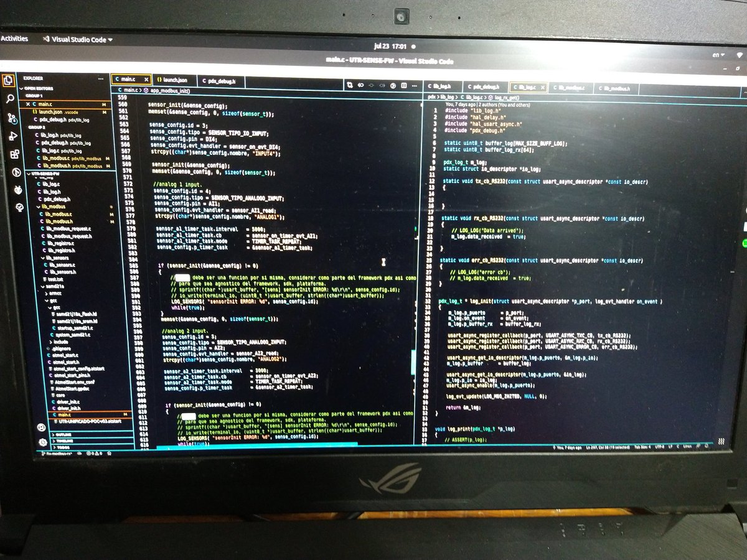Go to next change icon in toolbar

tap(382, 85)
